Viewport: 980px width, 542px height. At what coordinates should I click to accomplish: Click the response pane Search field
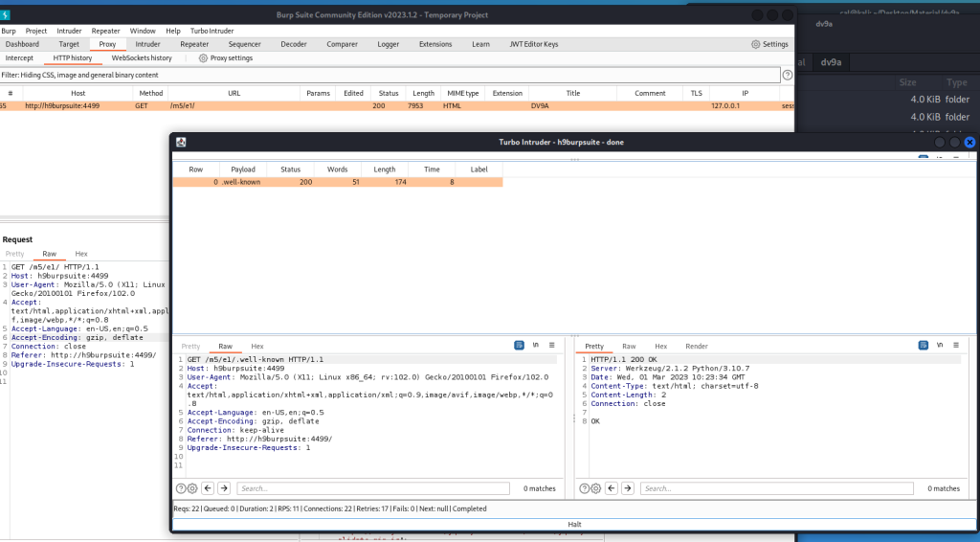777,488
